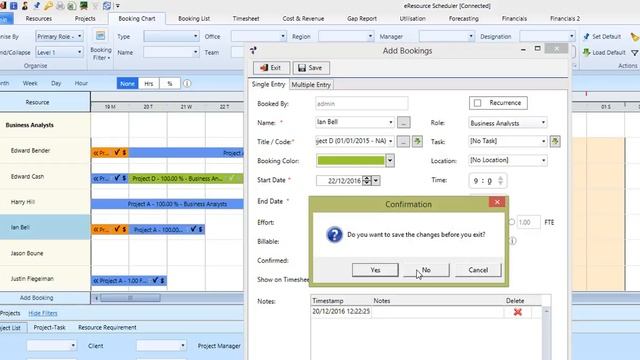640x360 pixels.
Task: Switch to the Timesheet tab
Action: pos(246,18)
